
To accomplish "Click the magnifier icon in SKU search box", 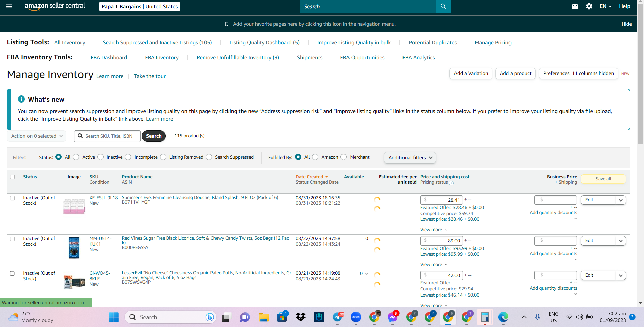I will pyautogui.click(x=80, y=136).
